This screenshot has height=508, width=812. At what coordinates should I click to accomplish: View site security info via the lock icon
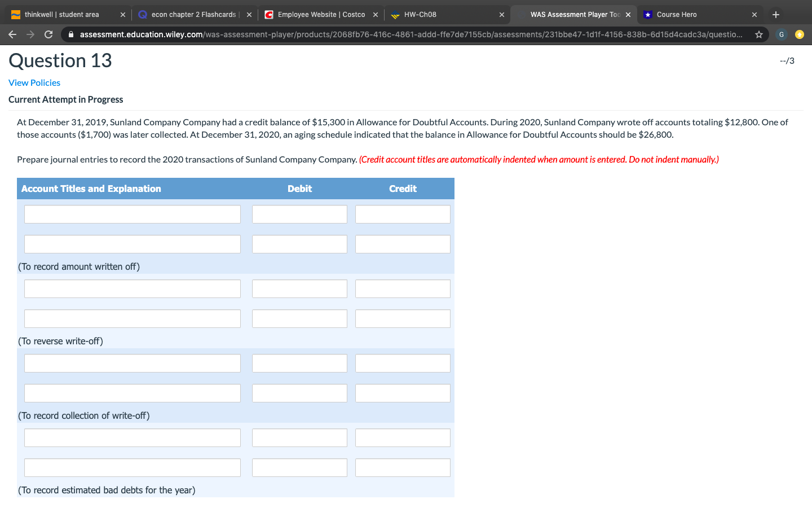[70, 34]
